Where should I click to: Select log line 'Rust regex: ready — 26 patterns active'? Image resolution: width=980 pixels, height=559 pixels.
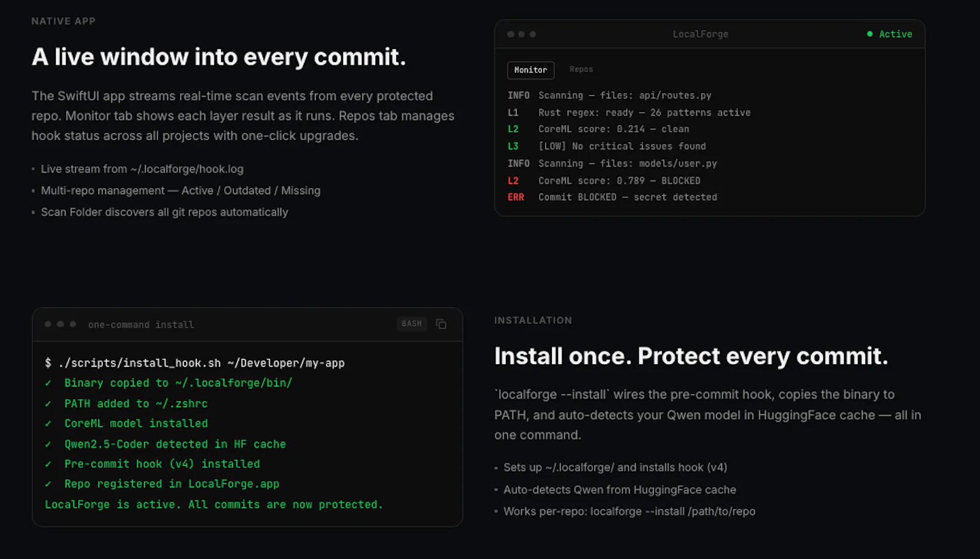pos(644,113)
